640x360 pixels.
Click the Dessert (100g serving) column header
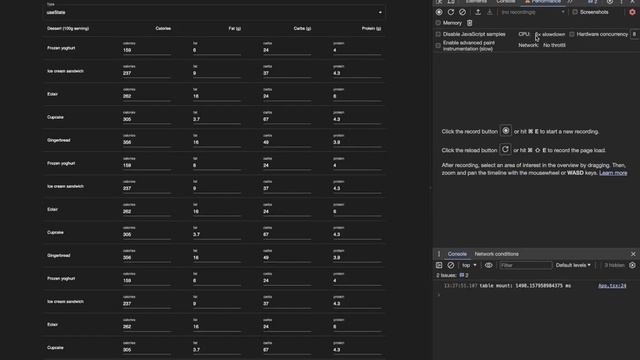[68, 29]
